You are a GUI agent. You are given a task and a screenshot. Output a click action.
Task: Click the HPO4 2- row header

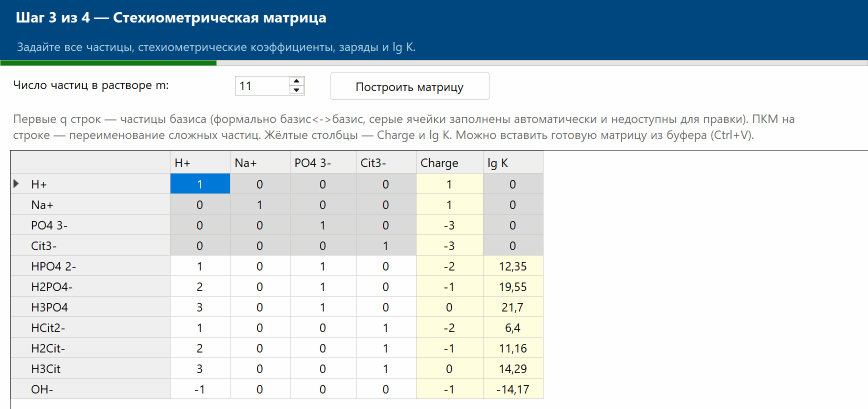[91, 266]
